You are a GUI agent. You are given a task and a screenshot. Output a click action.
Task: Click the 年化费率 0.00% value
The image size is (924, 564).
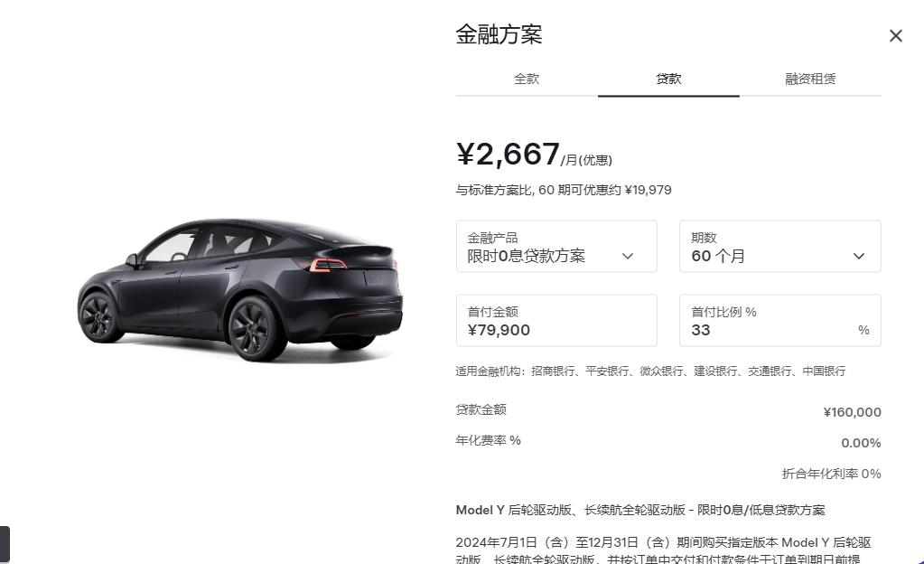(x=861, y=443)
